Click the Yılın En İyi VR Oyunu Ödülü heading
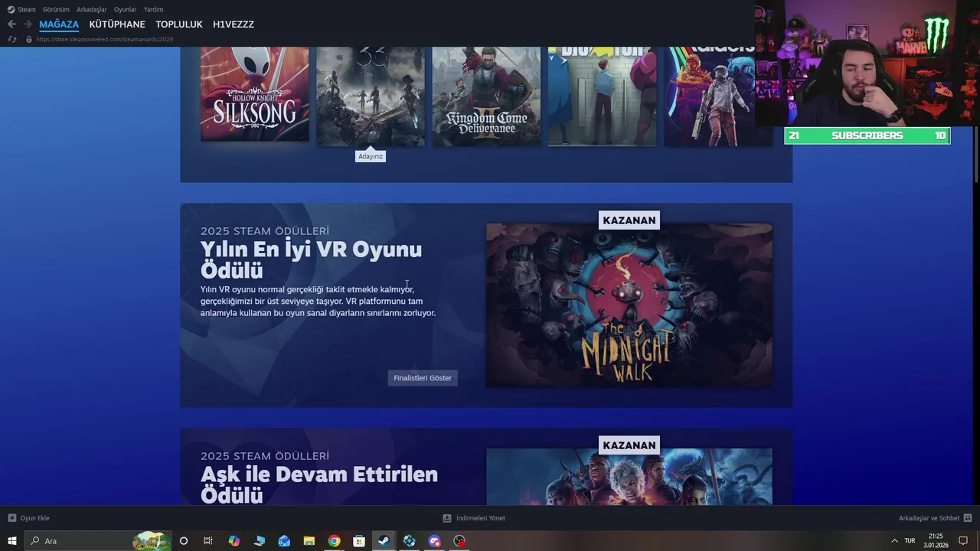 coord(311,259)
